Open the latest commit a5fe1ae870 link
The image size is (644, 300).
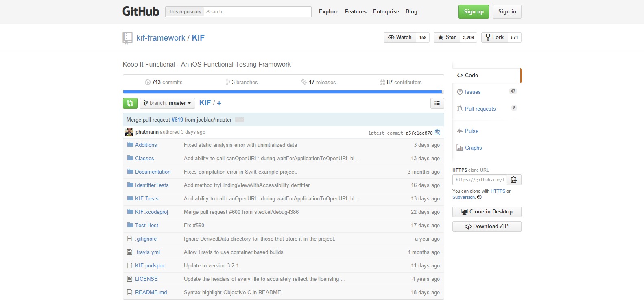click(x=419, y=133)
